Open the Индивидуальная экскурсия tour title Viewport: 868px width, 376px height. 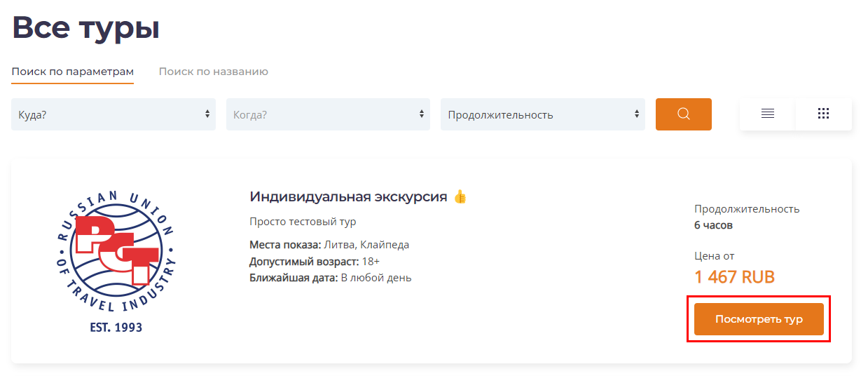[348, 196]
